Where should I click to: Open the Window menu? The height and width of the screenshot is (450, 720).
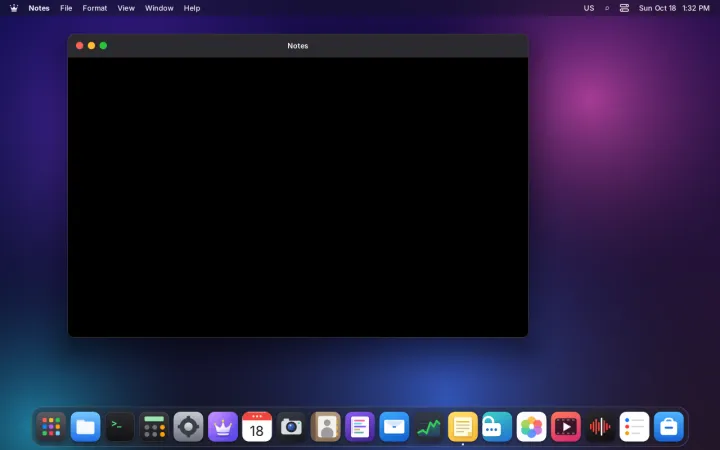tap(159, 8)
